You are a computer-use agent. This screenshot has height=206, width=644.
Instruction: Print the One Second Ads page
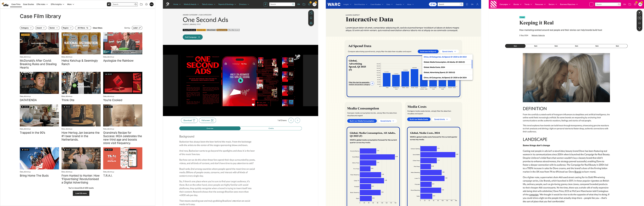click(x=311, y=23)
